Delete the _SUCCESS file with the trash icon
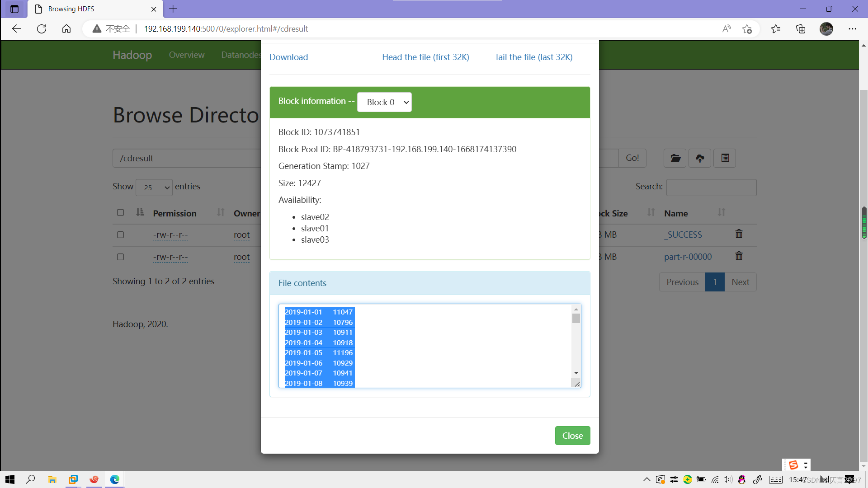Image resolution: width=868 pixels, height=488 pixels. [x=739, y=234]
